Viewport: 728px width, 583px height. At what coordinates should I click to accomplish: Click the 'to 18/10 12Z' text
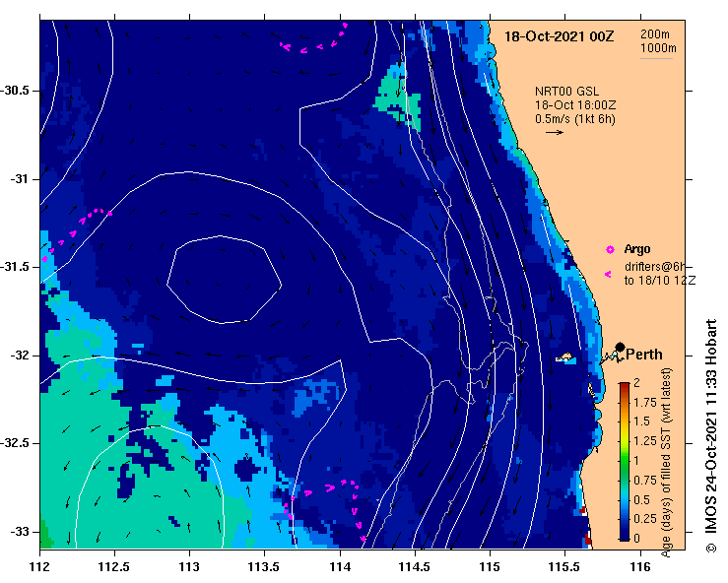660,281
